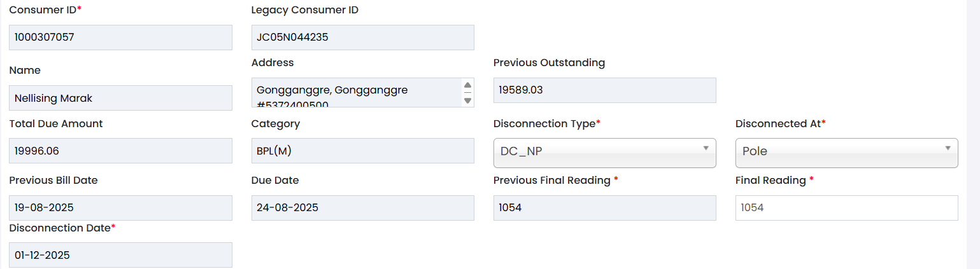The height and width of the screenshot is (269, 980).
Task: Click the Category field showing BPL(M)
Action: coord(362,151)
